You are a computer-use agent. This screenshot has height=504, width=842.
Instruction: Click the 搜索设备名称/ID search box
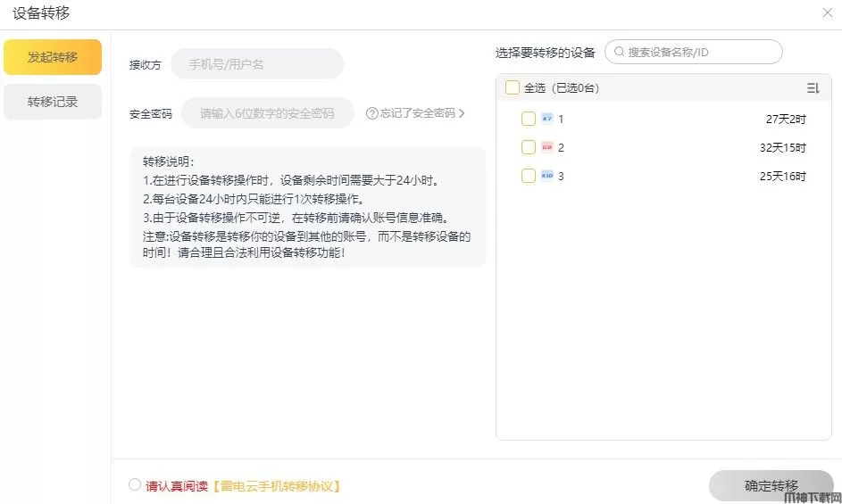(x=701, y=52)
